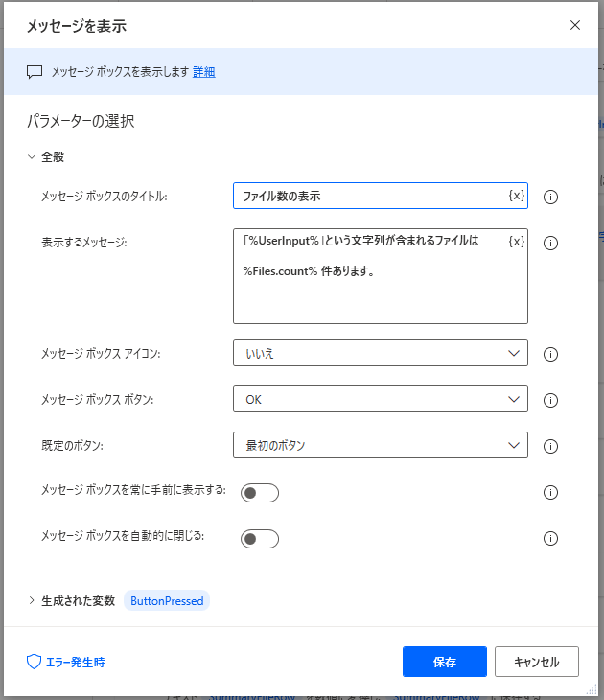
Task: Click info icon for 常に手前に表示する toggle
Action: point(551,493)
